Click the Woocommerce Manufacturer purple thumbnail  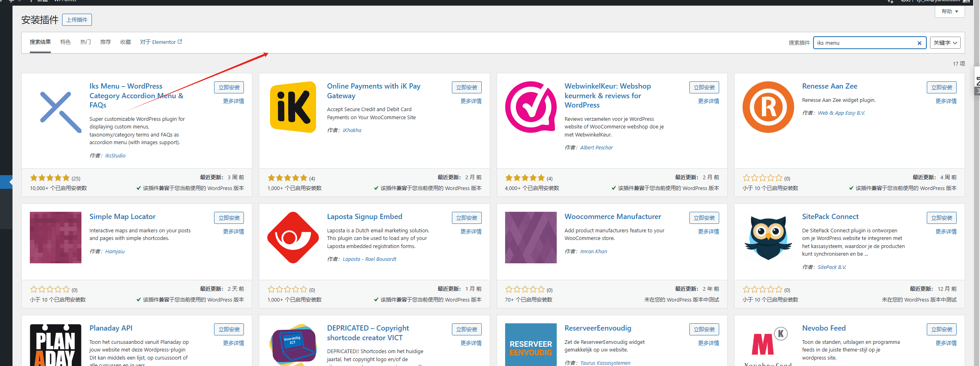[531, 238]
